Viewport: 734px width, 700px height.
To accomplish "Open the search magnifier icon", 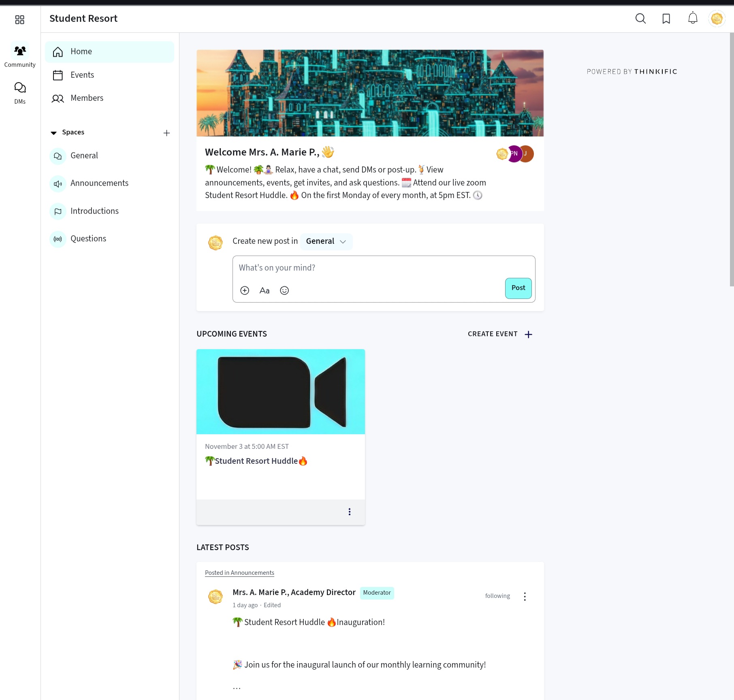I will click(x=640, y=19).
